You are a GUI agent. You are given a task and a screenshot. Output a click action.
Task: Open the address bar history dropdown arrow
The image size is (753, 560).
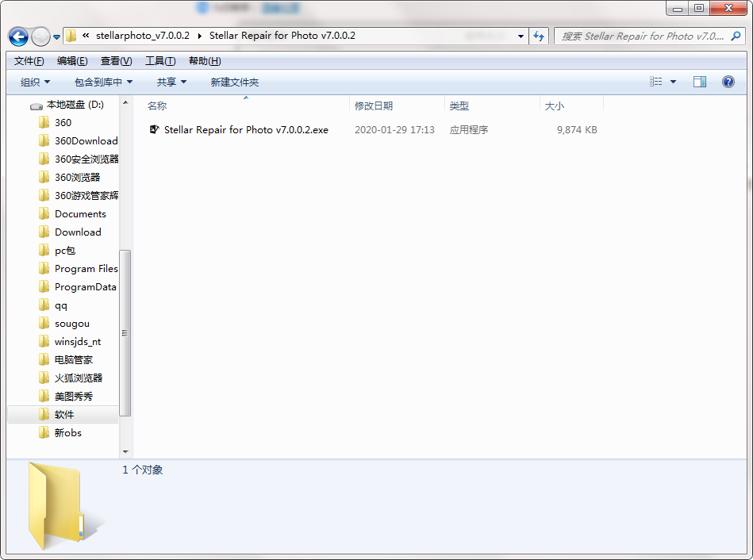click(521, 36)
